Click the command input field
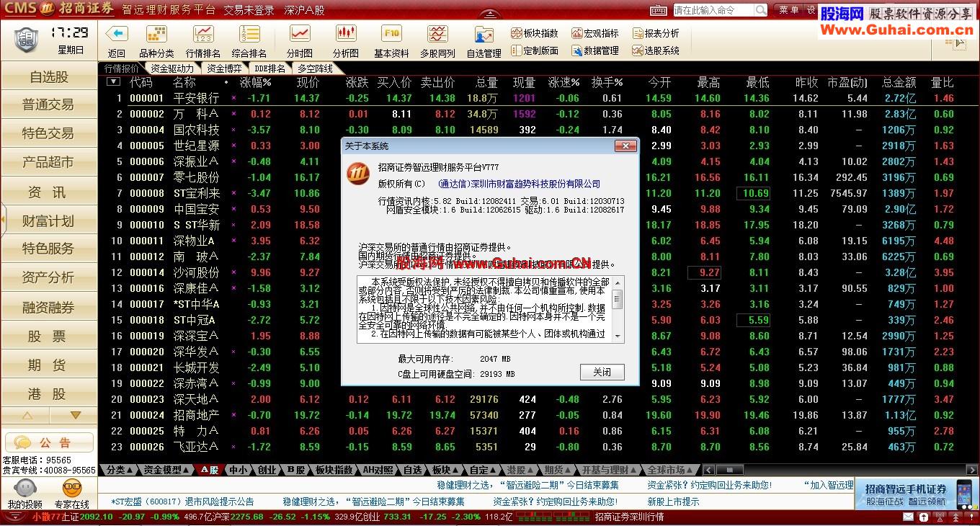 click(x=713, y=10)
